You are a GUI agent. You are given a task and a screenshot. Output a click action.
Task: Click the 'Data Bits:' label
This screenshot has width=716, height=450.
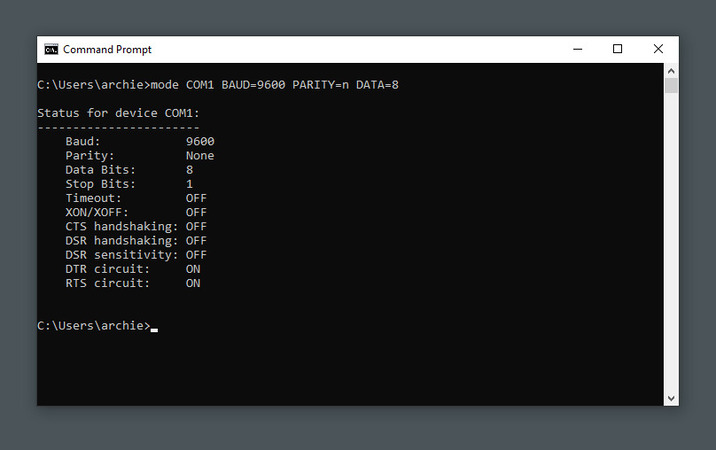pyautogui.click(x=100, y=170)
